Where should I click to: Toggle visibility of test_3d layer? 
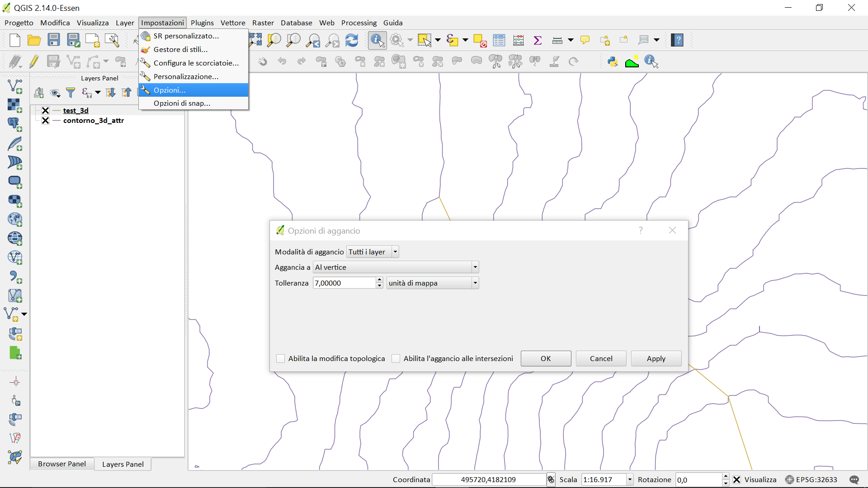click(45, 110)
